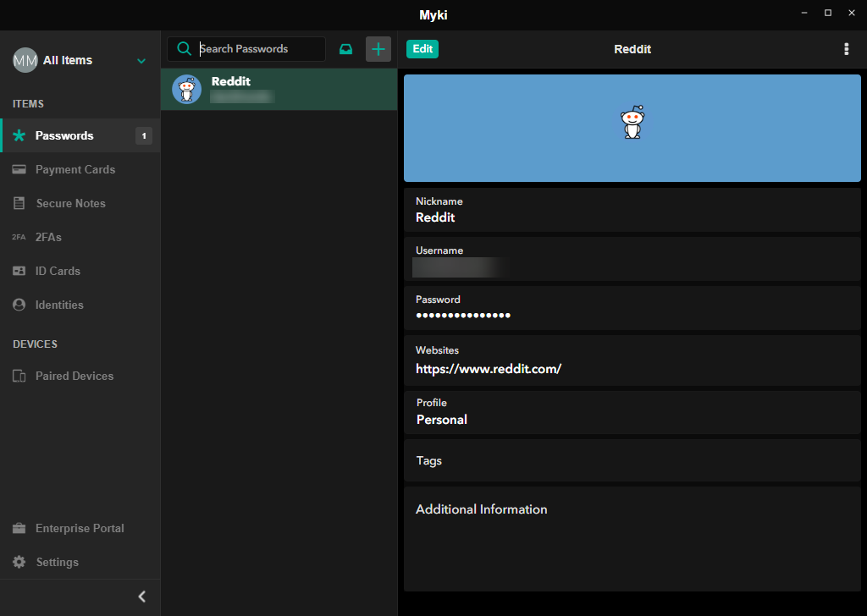
Task: Open the Passwords section
Action: click(80, 135)
